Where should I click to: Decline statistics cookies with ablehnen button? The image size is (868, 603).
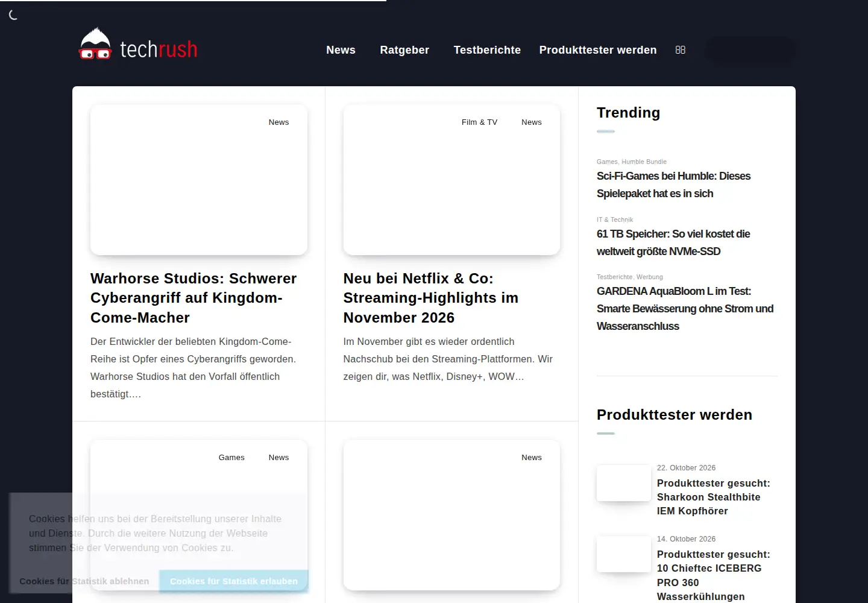pos(84,581)
